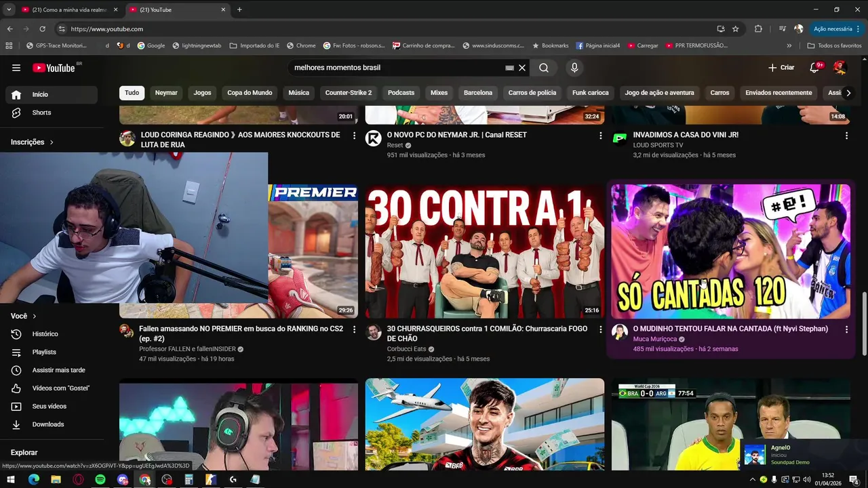The width and height of the screenshot is (868, 488).
Task: Expand the Você section in sidebar
Action: tap(24, 316)
